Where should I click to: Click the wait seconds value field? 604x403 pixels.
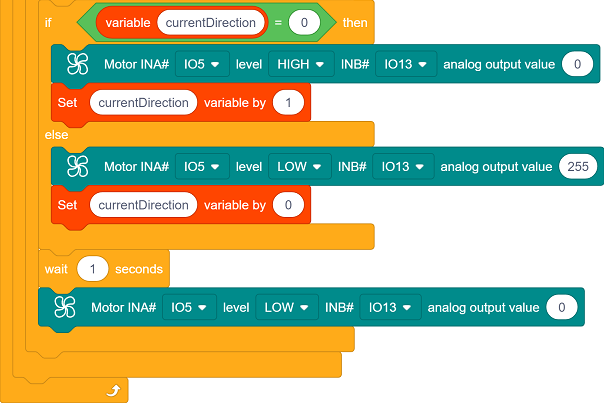92,269
